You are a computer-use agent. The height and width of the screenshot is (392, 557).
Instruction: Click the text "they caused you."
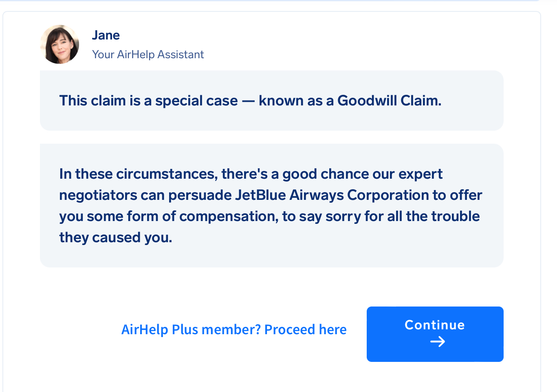116,237
